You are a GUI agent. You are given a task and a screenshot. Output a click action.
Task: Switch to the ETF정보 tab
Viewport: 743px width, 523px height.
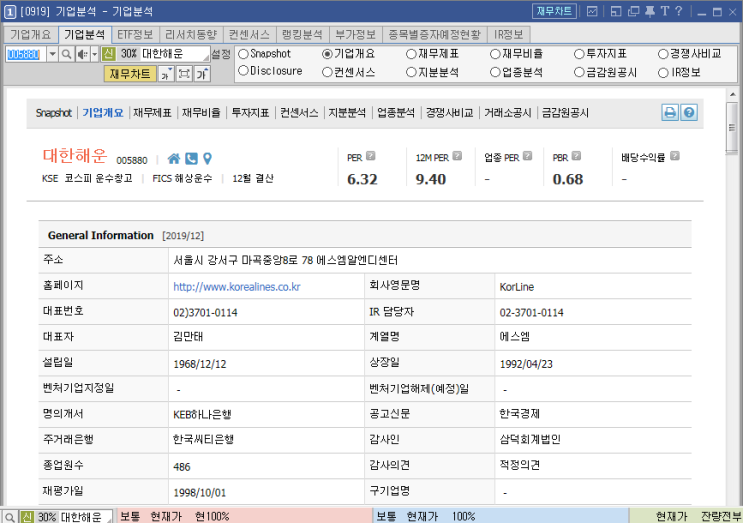coord(135,35)
